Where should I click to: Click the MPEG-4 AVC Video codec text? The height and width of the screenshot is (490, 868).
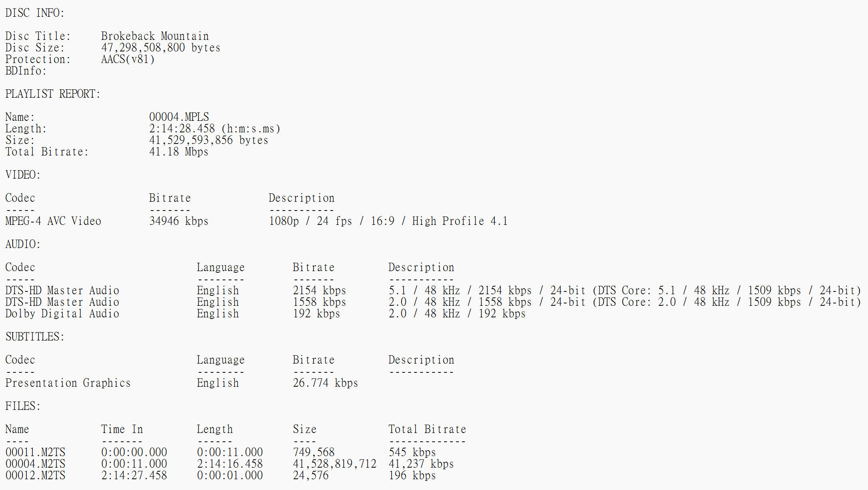click(x=53, y=221)
